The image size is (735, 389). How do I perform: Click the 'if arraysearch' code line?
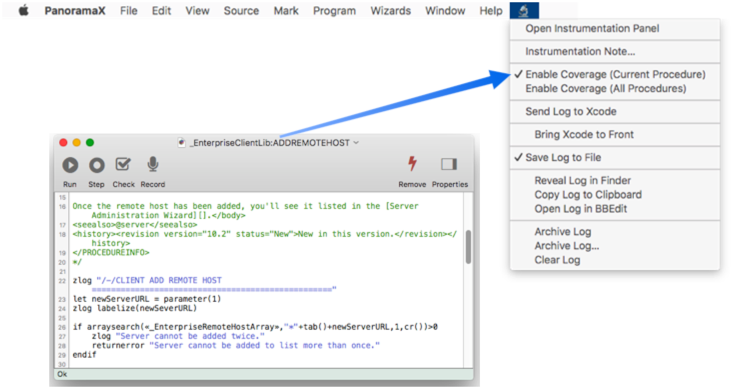coord(255,327)
